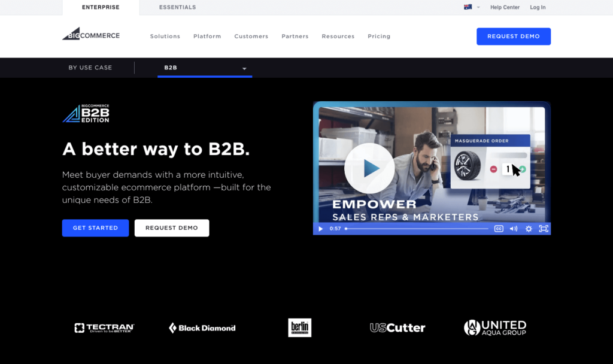Open video settings gear
The width and height of the screenshot is (613, 364).
[x=529, y=229]
